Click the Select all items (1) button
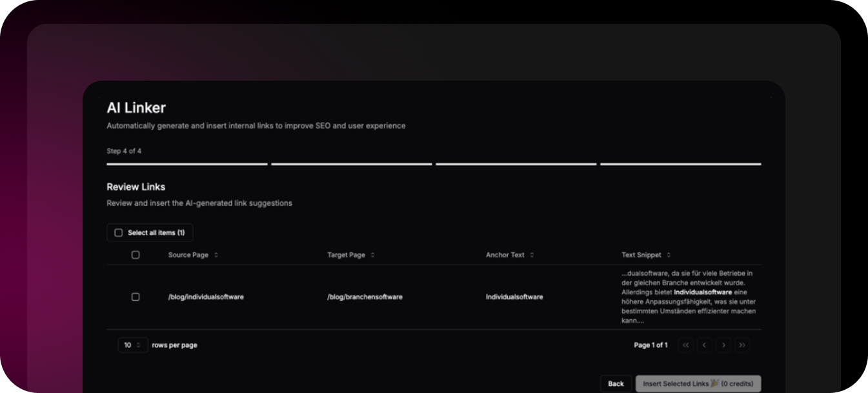 click(x=150, y=233)
